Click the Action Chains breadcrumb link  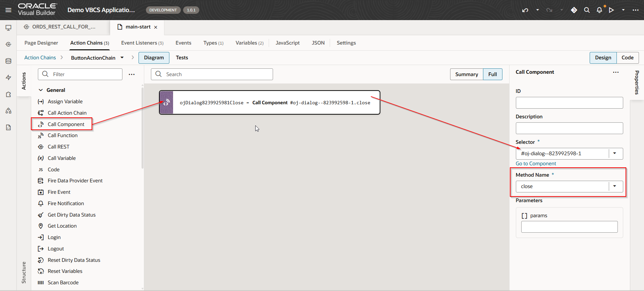[40, 58]
